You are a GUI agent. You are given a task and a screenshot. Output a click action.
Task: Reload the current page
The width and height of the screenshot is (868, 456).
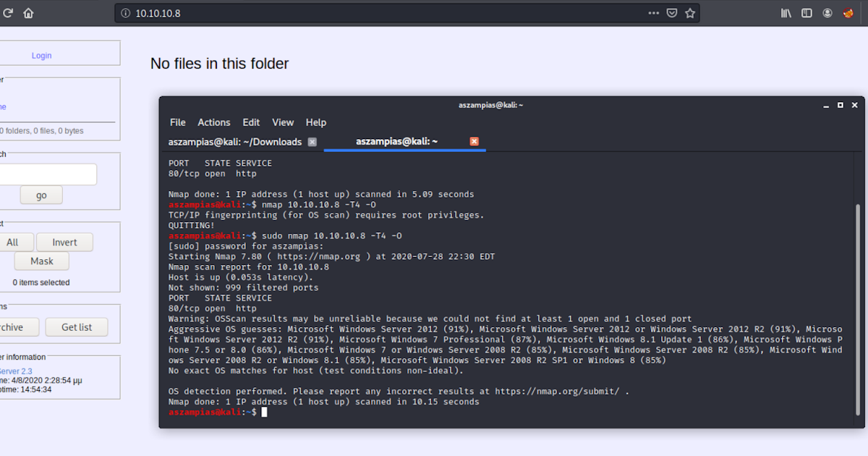click(x=7, y=12)
